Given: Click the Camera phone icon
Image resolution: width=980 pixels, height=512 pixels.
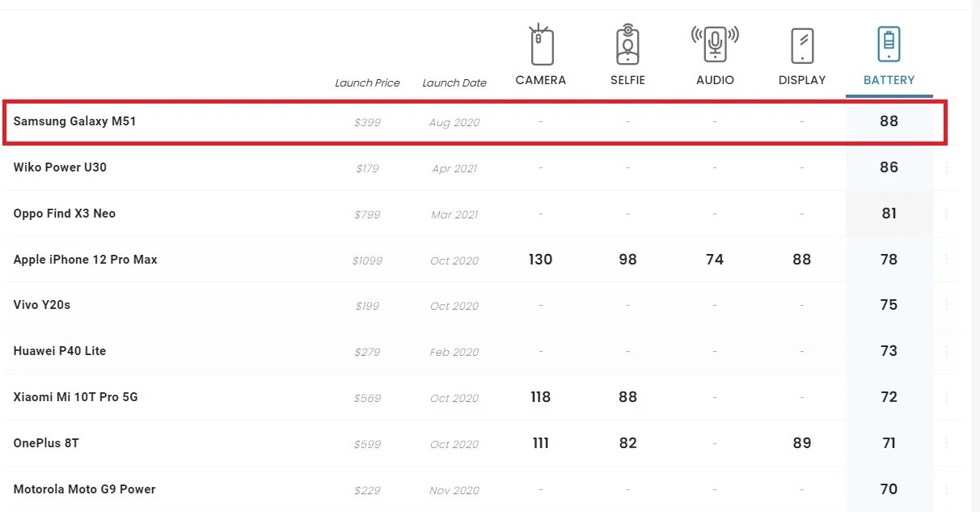Looking at the screenshot, I should pos(541,45).
